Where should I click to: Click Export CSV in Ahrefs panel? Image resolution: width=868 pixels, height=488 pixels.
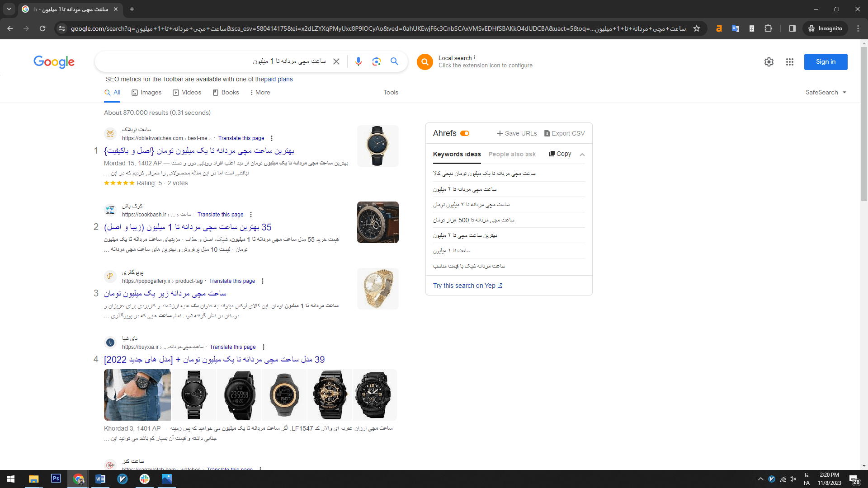[564, 133]
